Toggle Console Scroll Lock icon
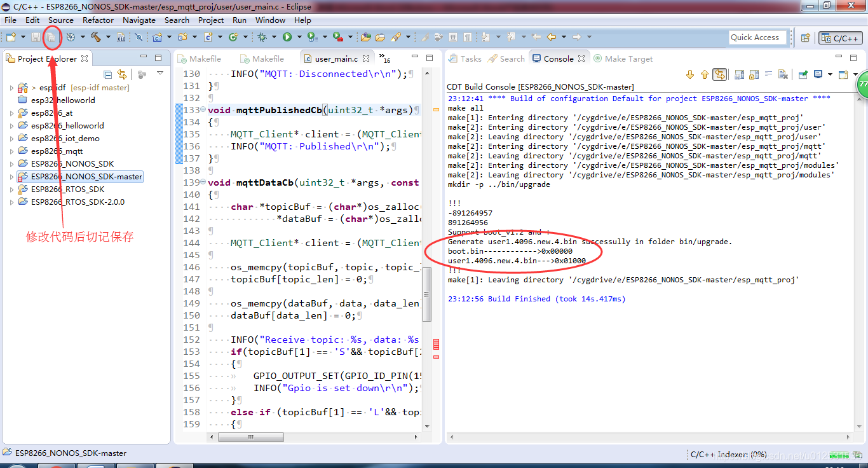The image size is (868, 468). click(754, 74)
